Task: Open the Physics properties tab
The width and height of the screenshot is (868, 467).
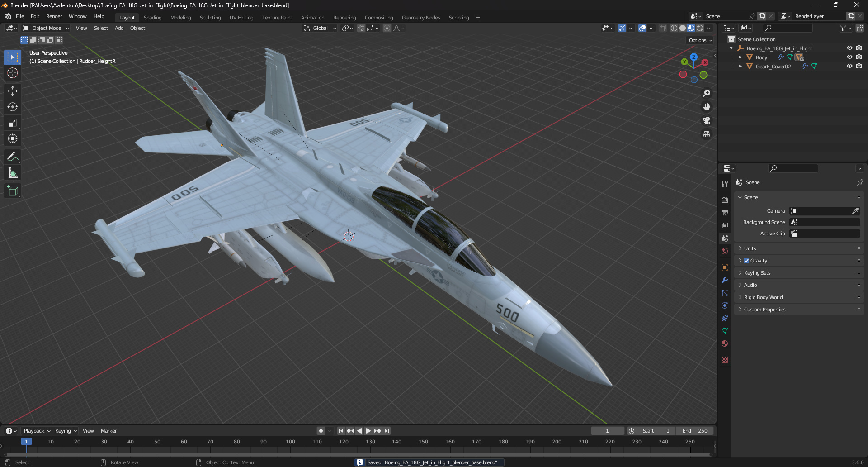Action: 725,305
